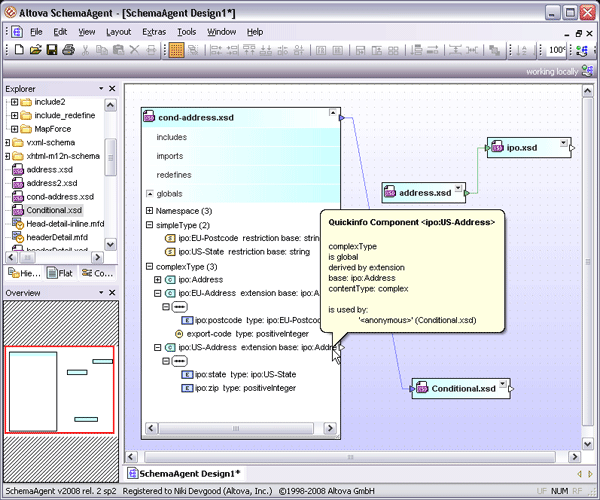This screenshot has width=600, height=500.
Task: Click the Sort A-Z toolbar icon
Action: 522,50
